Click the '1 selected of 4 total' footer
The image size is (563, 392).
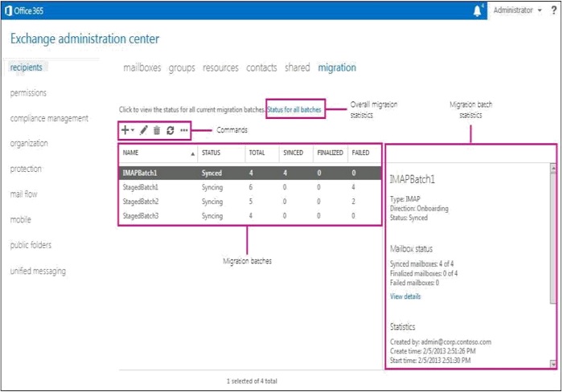(x=252, y=382)
